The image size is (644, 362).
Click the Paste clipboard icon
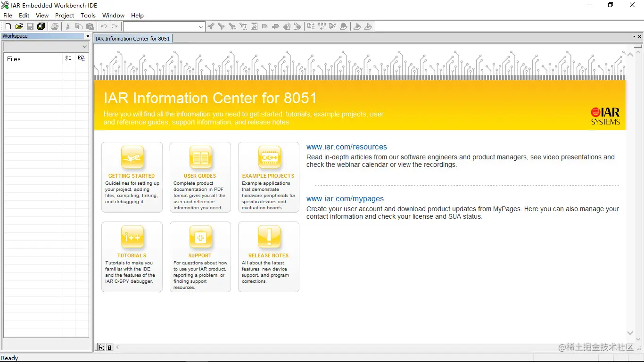coord(90,26)
